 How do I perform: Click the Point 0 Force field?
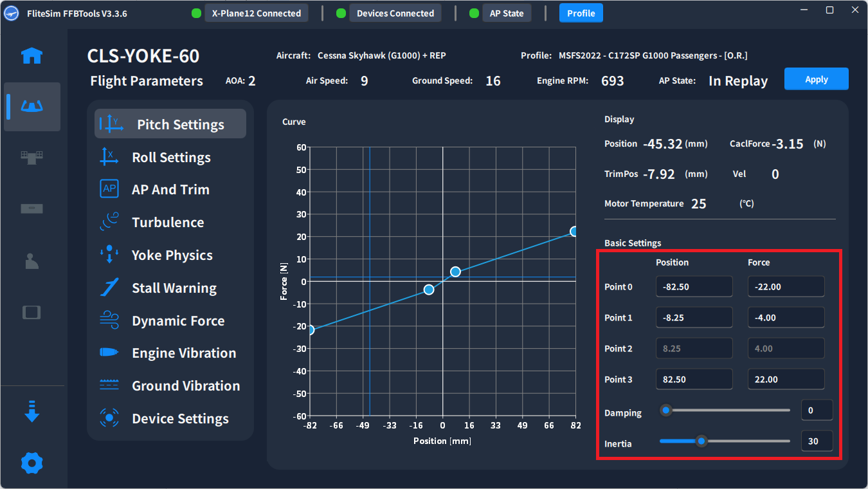[x=786, y=286]
